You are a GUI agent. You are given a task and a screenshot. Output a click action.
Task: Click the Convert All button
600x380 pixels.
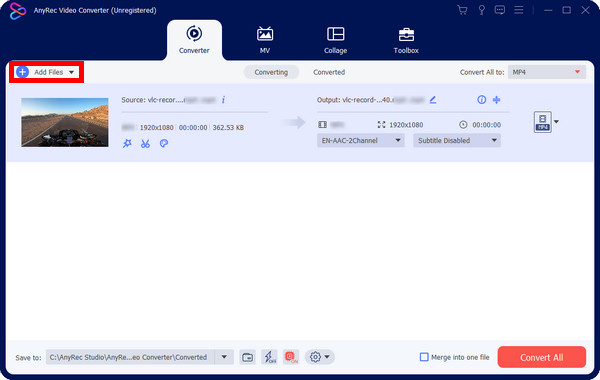(x=541, y=357)
